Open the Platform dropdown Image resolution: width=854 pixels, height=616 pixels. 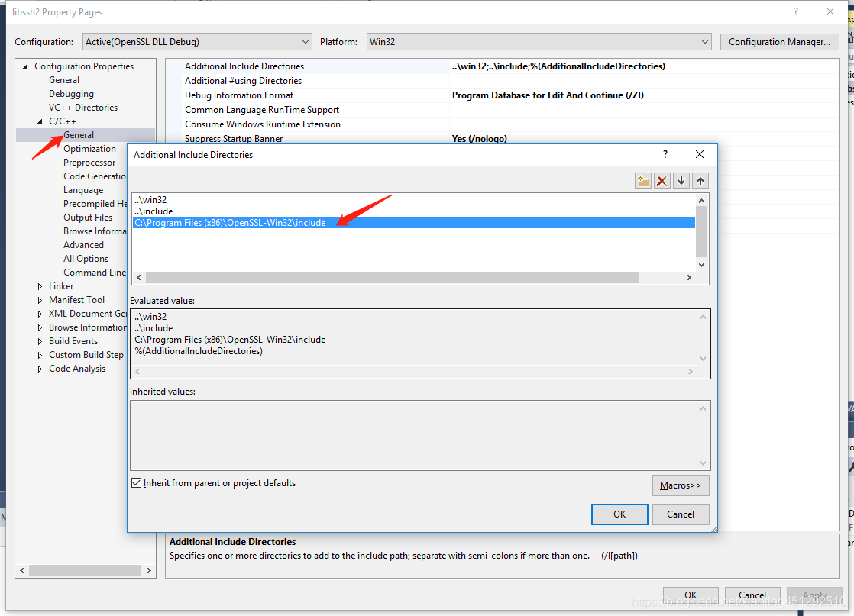pyautogui.click(x=704, y=41)
